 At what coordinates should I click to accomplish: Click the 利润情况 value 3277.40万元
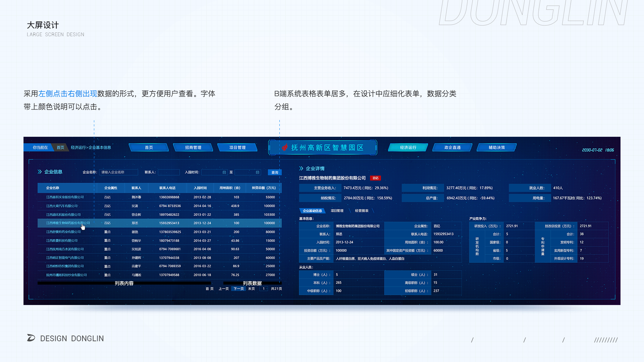[470, 188]
